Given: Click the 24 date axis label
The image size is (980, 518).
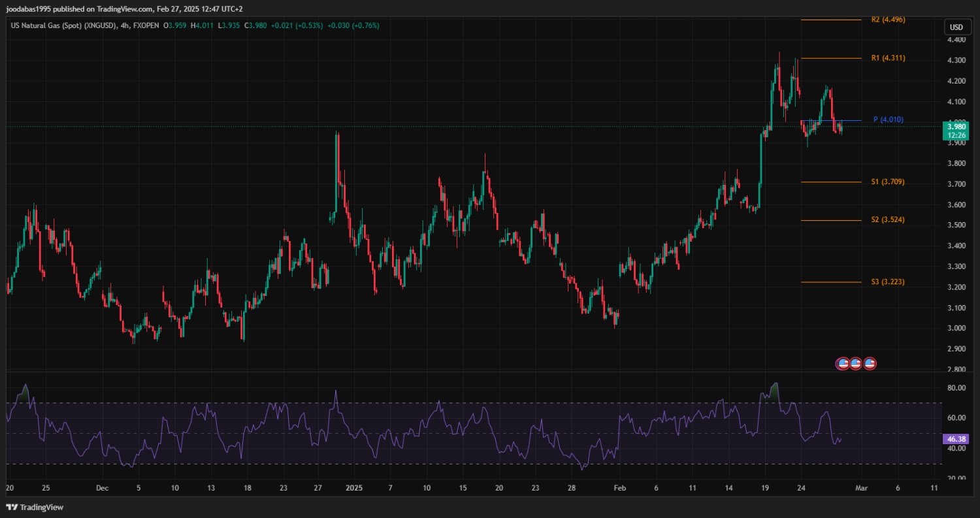Looking at the screenshot, I should pyautogui.click(x=802, y=488).
